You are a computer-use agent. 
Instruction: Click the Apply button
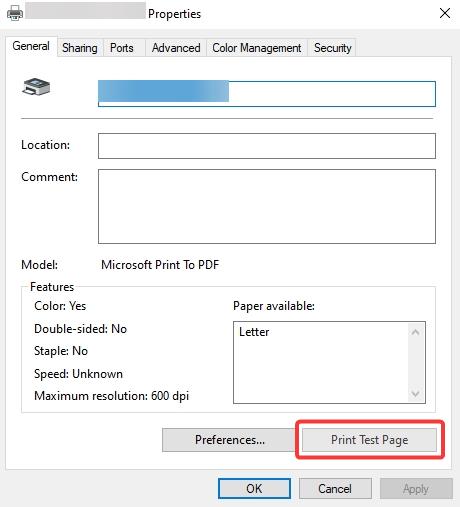click(x=416, y=489)
